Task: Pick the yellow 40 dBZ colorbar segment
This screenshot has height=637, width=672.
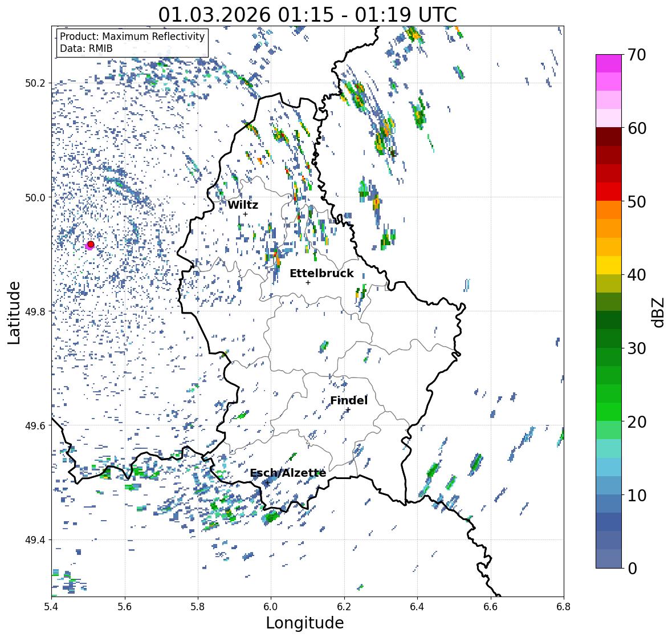Action: tap(609, 265)
